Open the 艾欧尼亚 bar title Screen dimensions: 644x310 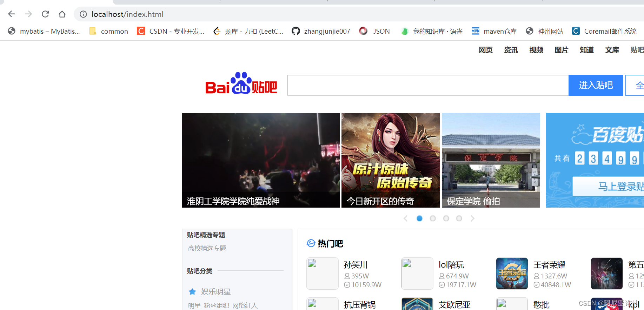[454, 305]
